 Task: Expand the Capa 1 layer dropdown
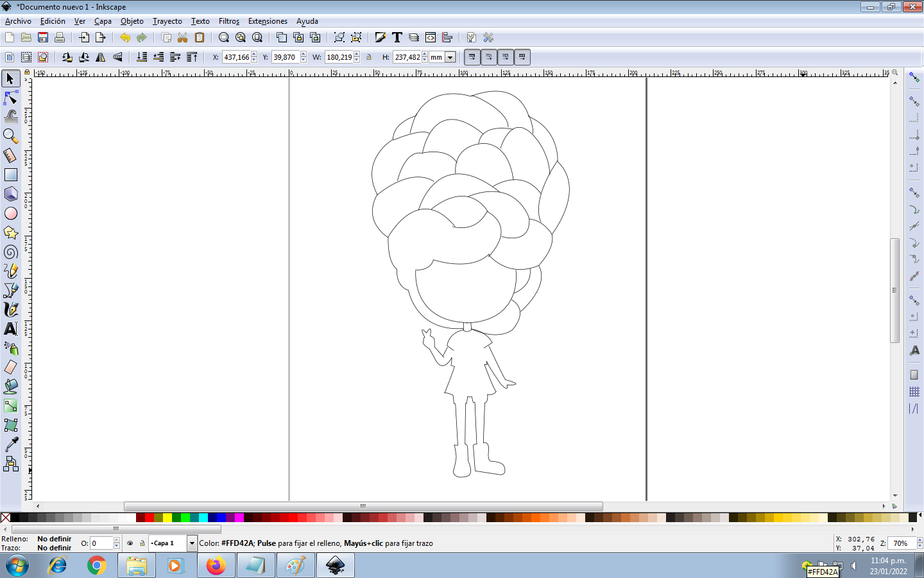191,543
